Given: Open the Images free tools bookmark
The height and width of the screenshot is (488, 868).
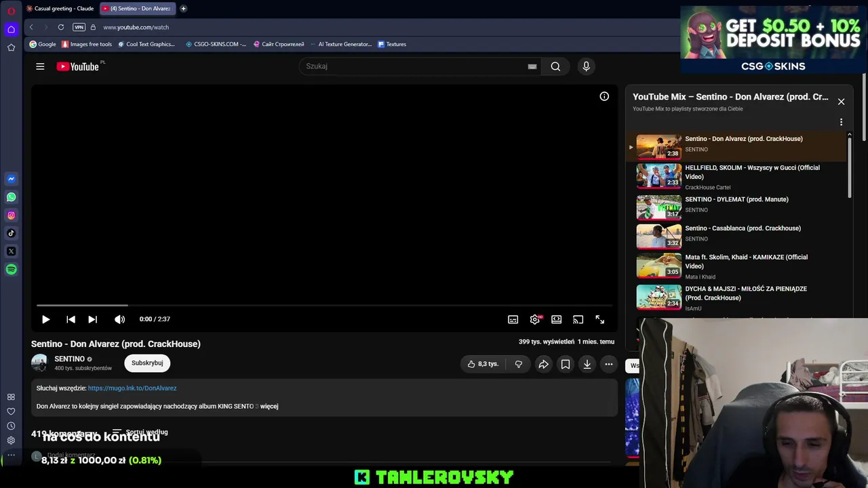Looking at the screenshot, I should [x=87, y=44].
